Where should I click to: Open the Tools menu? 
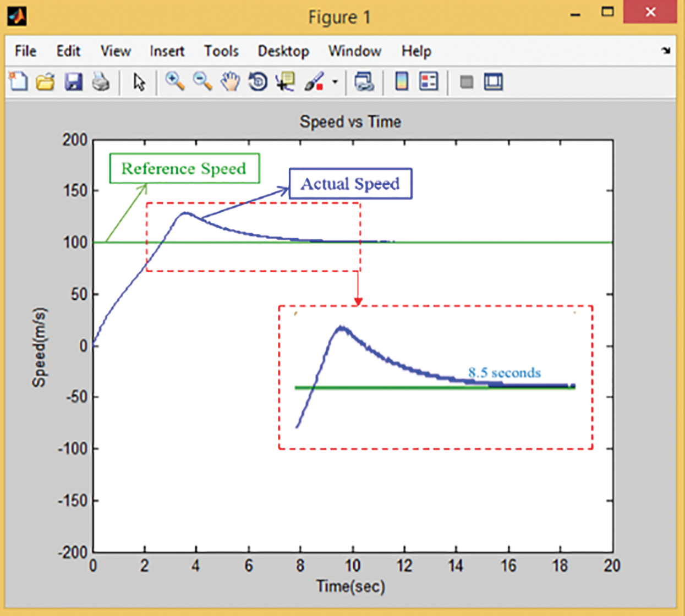click(x=221, y=51)
